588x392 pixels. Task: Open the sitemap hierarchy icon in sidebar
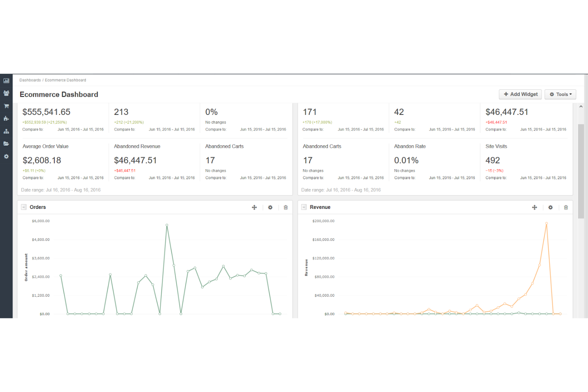click(6, 131)
